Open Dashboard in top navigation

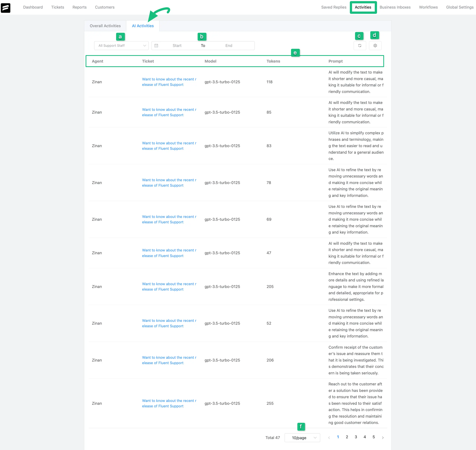(33, 7)
